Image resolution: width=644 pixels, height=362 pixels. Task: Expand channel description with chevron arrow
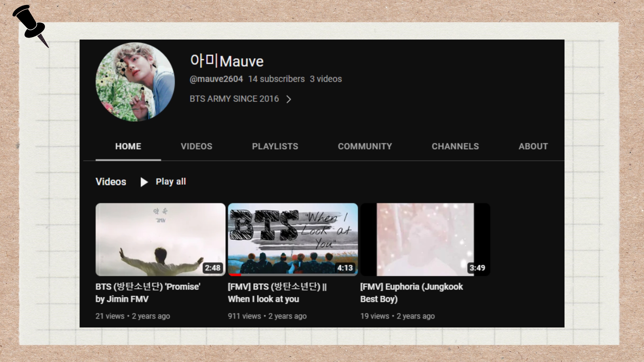coord(288,99)
